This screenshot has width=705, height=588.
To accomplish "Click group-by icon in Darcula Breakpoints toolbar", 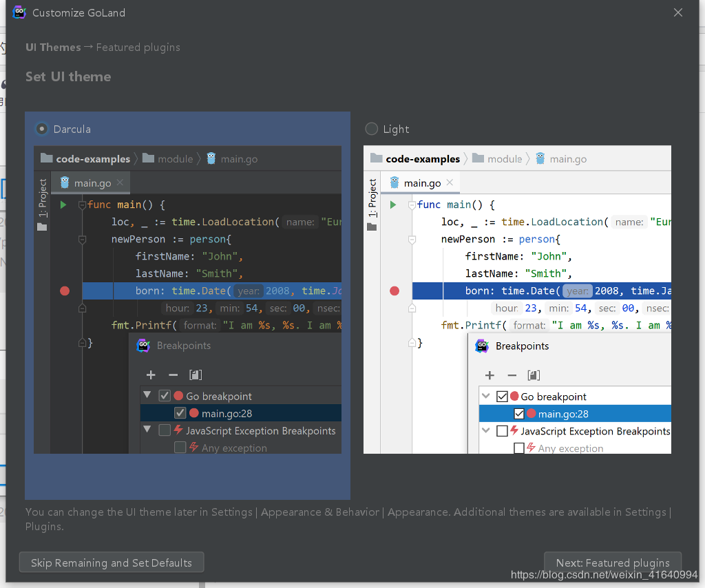I will [x=196, y=375].
